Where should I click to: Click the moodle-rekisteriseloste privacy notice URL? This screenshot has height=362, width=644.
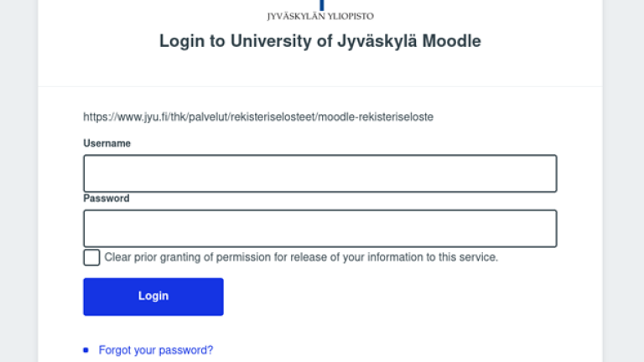coord(258,117)
